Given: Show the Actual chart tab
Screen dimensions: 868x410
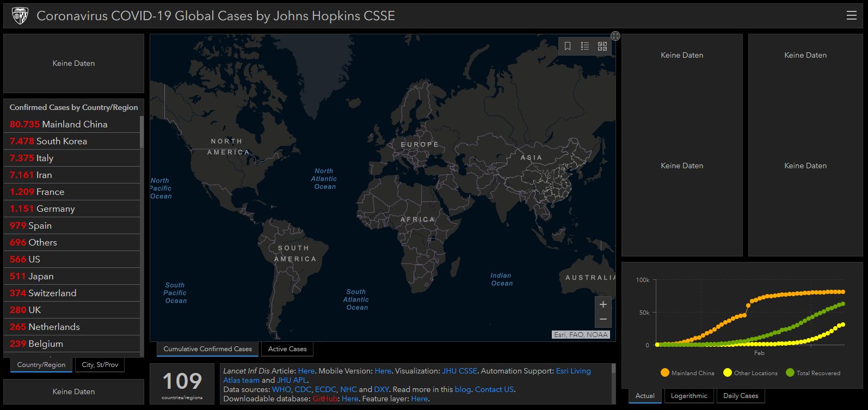Looking at the screenshot, I should (645, 396).
